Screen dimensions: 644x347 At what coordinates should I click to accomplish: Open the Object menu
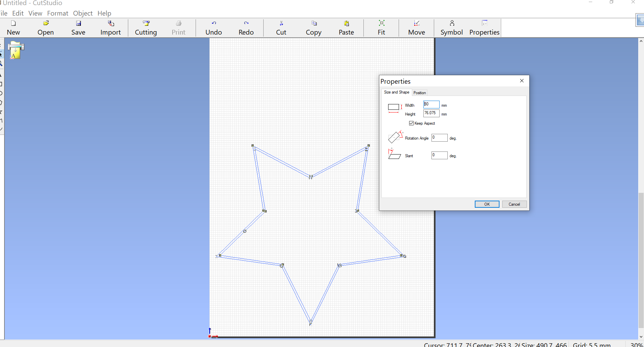click(83, 13)
